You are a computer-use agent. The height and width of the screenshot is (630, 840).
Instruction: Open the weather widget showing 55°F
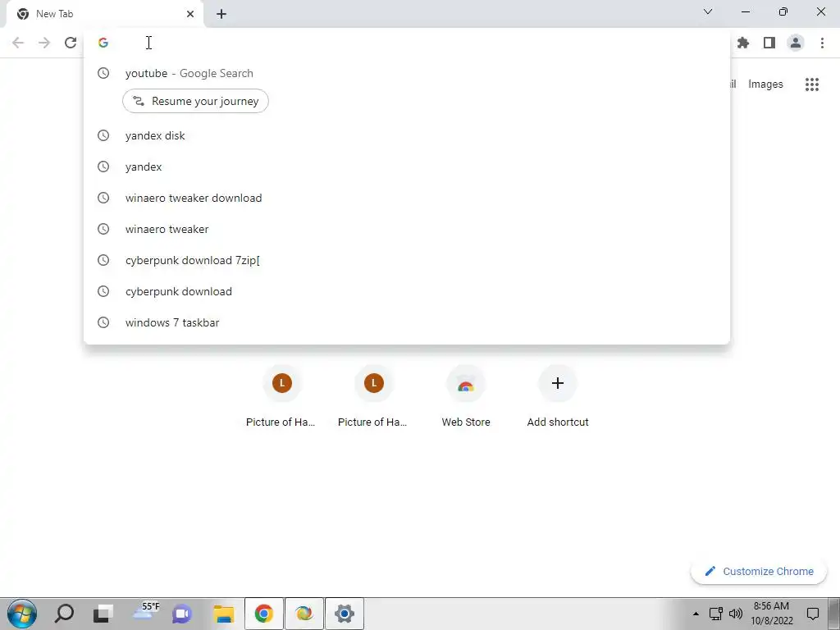144,611
